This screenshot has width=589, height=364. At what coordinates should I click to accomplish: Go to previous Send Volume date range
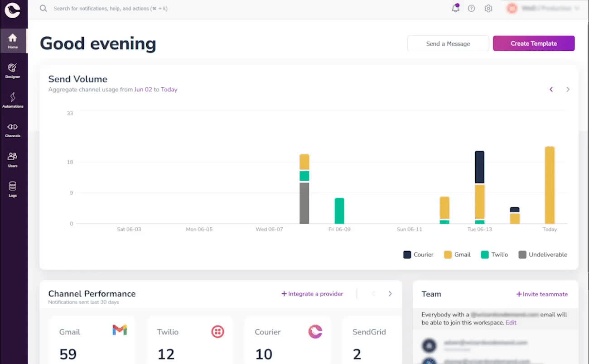click(551, 89)
